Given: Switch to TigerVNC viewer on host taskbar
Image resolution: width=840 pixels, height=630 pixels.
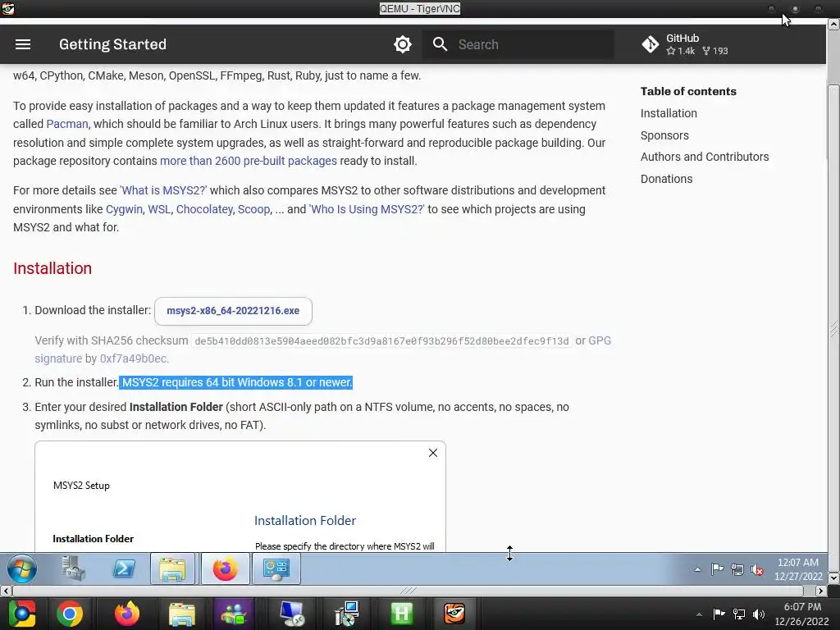Looking at the screenshot, I should coord(454,614).
